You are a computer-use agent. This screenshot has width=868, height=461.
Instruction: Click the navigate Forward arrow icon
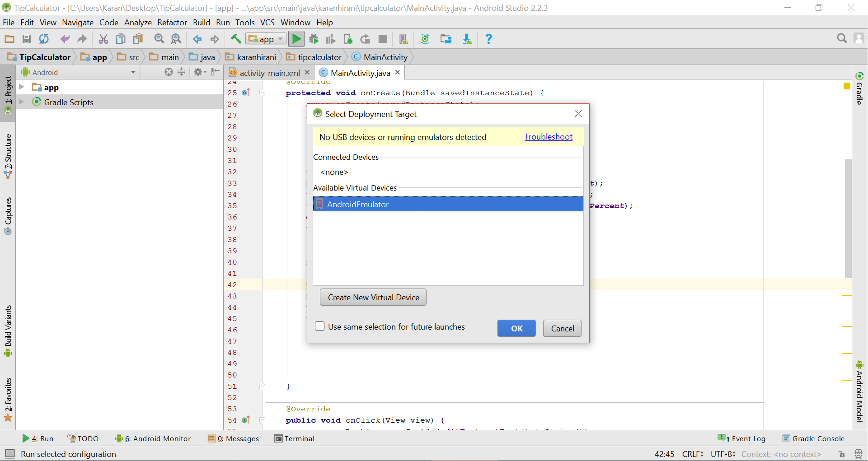215,39
